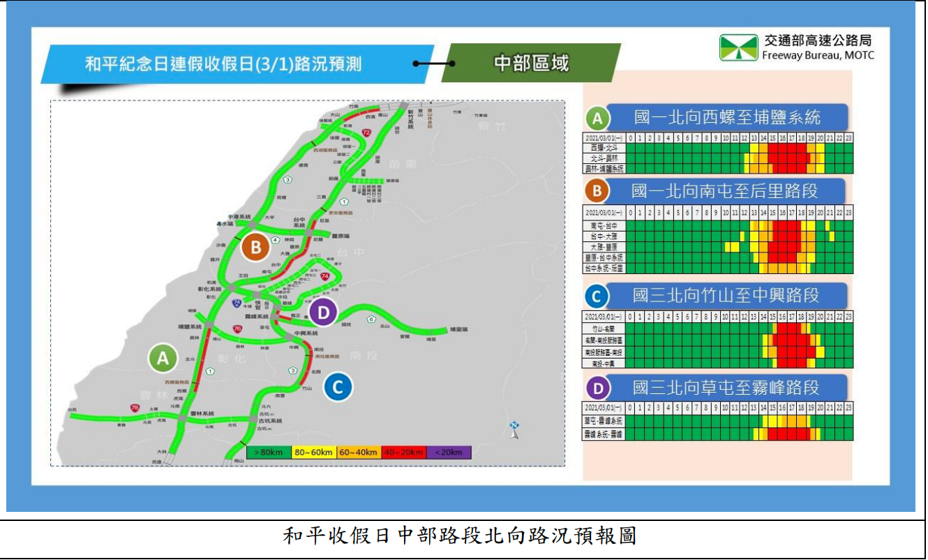Click the 2021/03/01(一) date cell in section D

tap(605, 407)
